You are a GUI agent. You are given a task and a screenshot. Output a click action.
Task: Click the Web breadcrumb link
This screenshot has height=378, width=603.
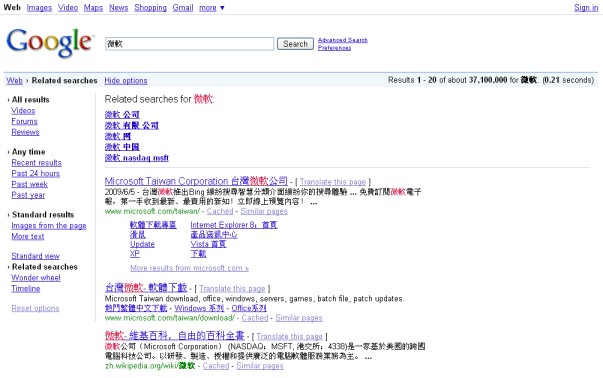coord(15,80)
